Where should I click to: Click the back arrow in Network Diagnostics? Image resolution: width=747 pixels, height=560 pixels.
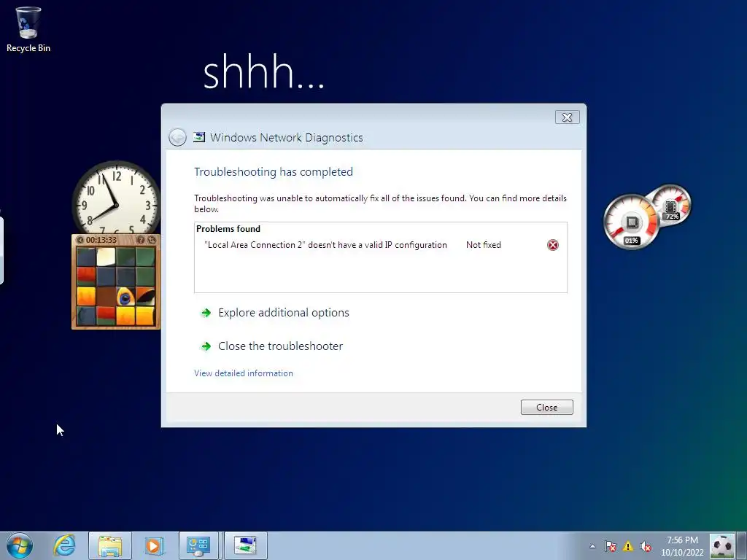[x=177, y=138]
